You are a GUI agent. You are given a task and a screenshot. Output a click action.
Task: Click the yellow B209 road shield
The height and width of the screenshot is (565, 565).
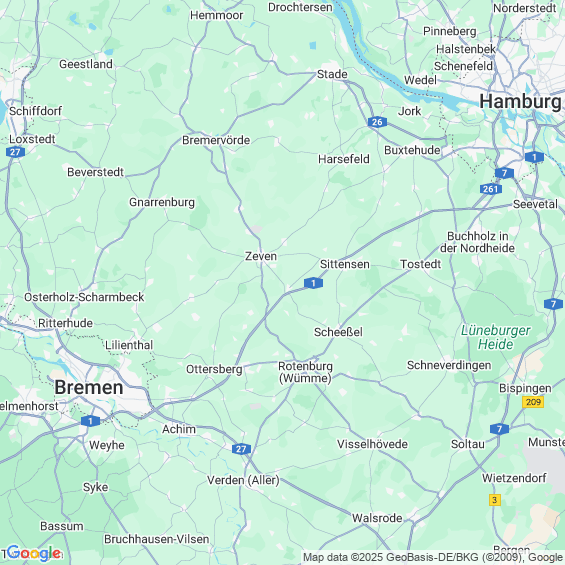click(x=533, y=402)
